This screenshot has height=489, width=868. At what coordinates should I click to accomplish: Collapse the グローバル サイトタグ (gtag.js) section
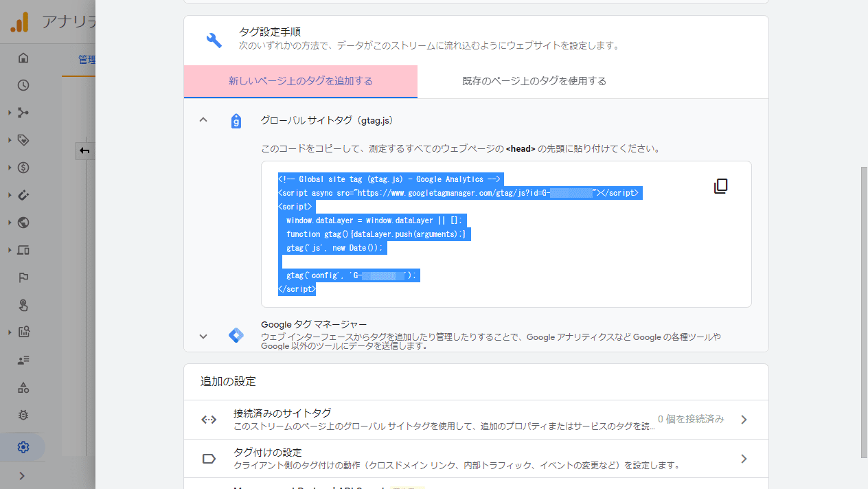pos(203,120)
